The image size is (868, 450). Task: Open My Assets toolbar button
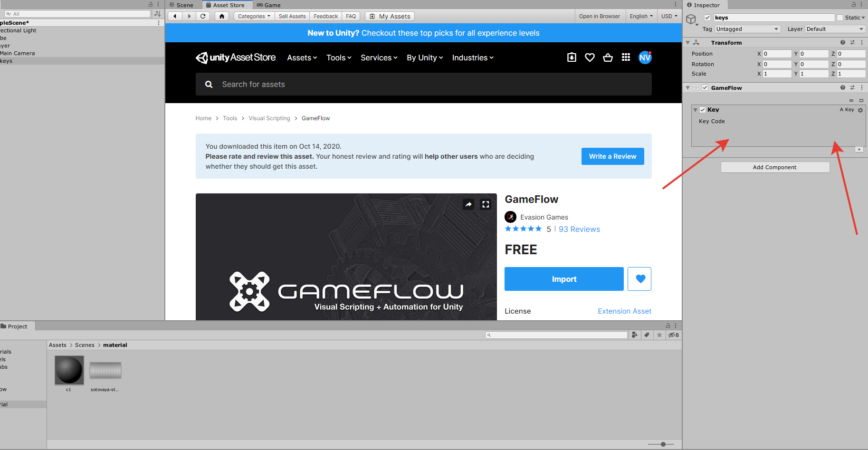[x=390, y=16]
